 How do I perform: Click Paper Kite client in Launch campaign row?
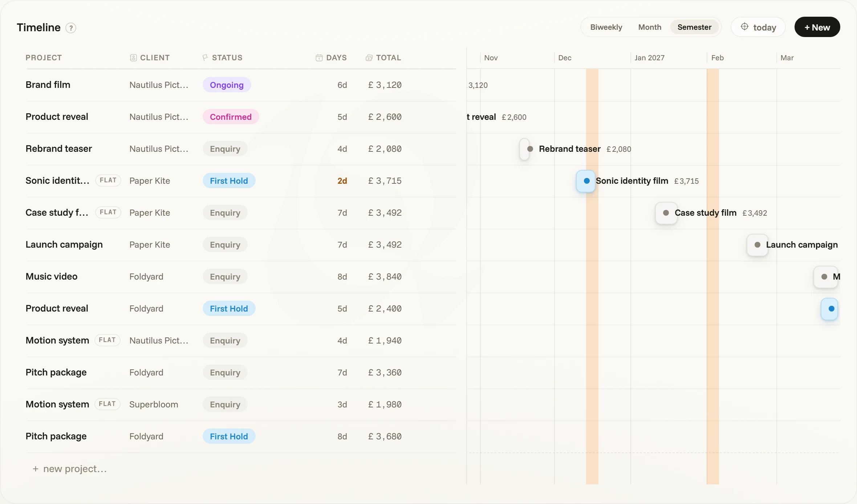tap(150, 245)
